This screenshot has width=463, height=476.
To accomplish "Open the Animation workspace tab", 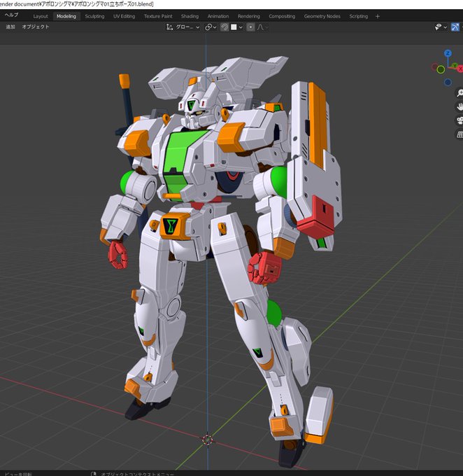I will [218, 16].
